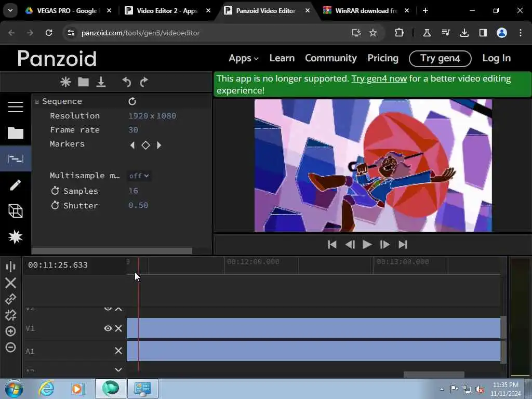Viewport: 532px width, 399px height.
Task: Click the timeline horizontal scrollbar
Action: click(434, 375)
